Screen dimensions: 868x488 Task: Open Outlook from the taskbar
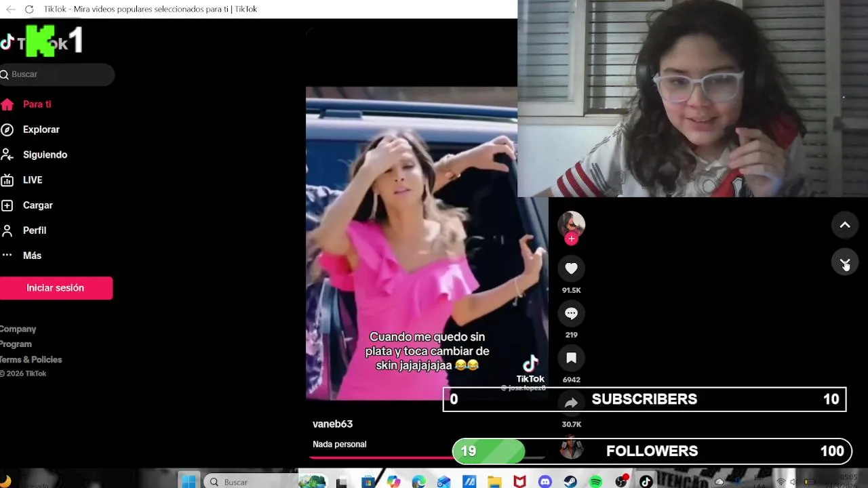click(x=444, y=482)
